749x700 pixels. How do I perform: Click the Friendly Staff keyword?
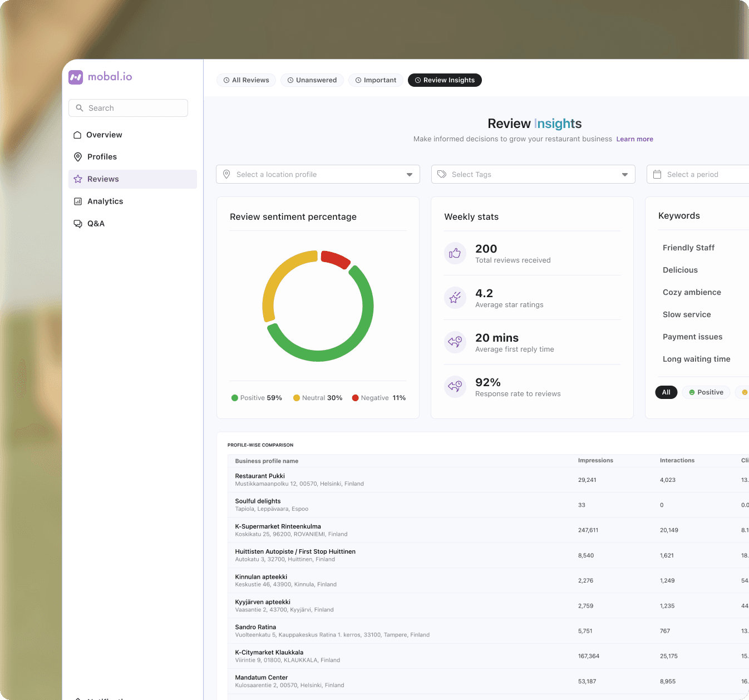click(x=688, y=248)
